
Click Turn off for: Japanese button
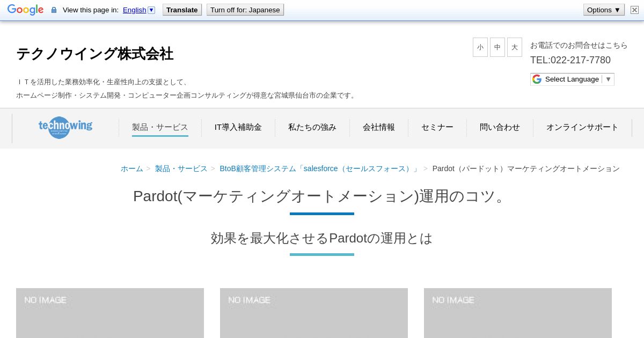(x=245, y=10)
